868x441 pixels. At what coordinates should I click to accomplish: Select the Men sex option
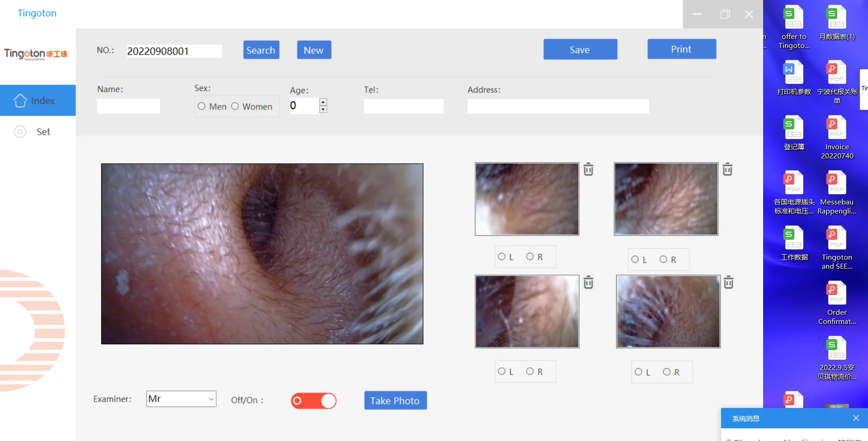[202, 106]
